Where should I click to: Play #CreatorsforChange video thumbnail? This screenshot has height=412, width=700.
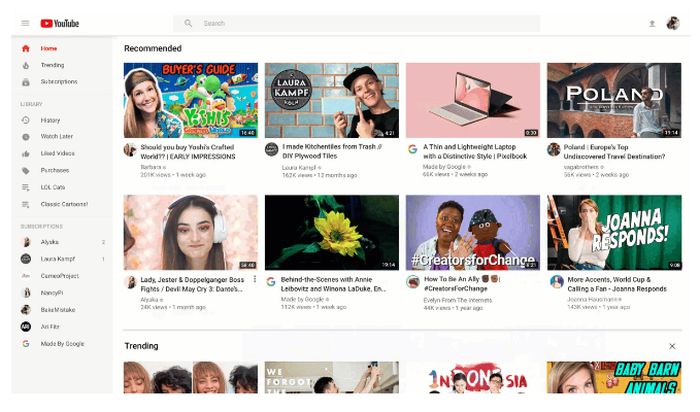473,233
